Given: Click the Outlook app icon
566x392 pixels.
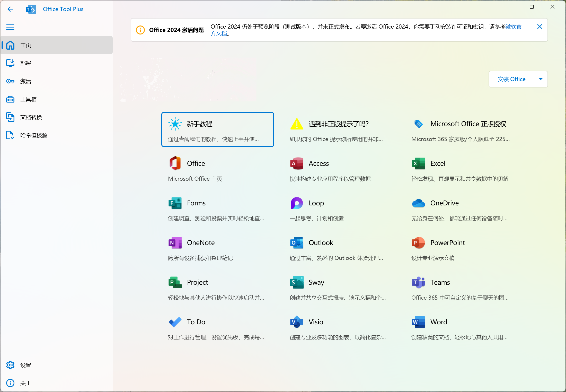Looking at the screenshot, I should click(x=297, y=242).
